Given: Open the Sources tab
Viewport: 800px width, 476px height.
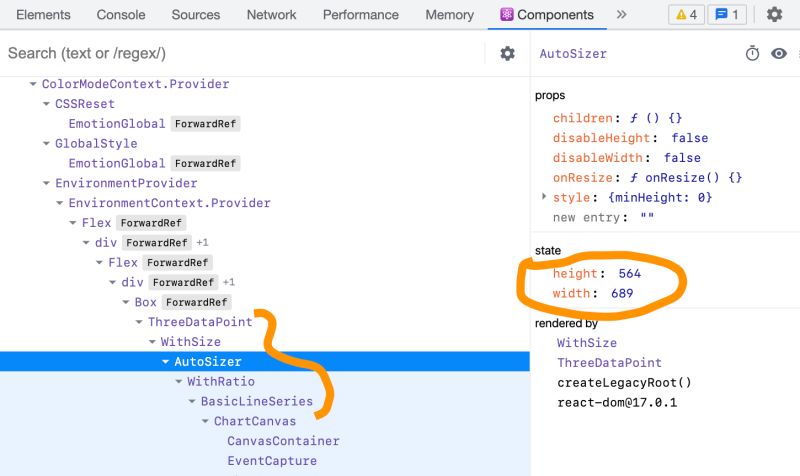Looking at the screenshot, I should point(196,15).
